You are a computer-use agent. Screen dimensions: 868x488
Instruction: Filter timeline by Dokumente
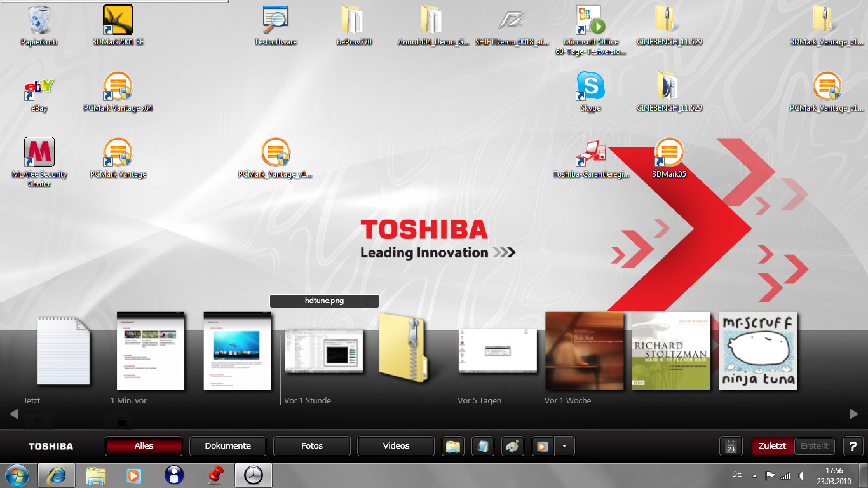[227, 446]
